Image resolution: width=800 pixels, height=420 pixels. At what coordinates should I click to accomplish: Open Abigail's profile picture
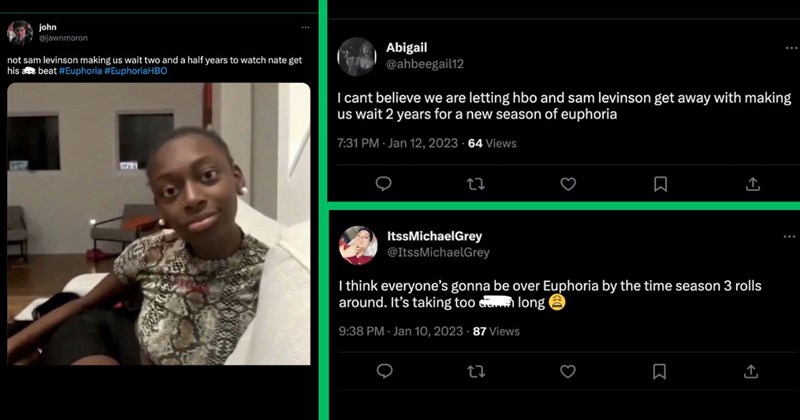[356, 55]
